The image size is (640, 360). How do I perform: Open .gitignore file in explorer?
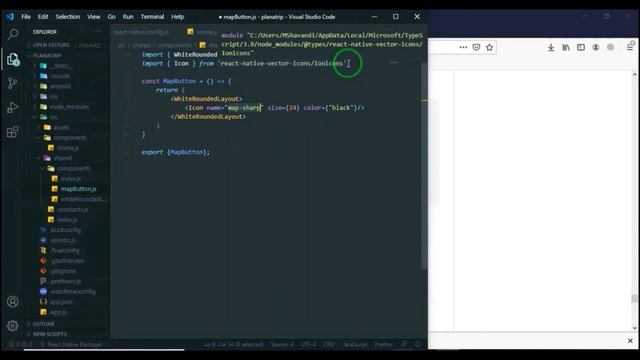click(x=63, y=271)
